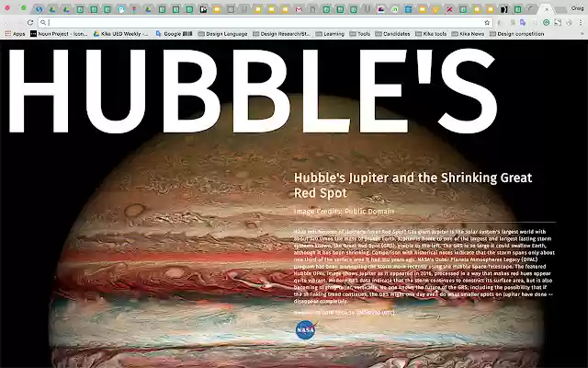Close the current active tab
Screen dimensions: 588x368
(x=547, y=9)
